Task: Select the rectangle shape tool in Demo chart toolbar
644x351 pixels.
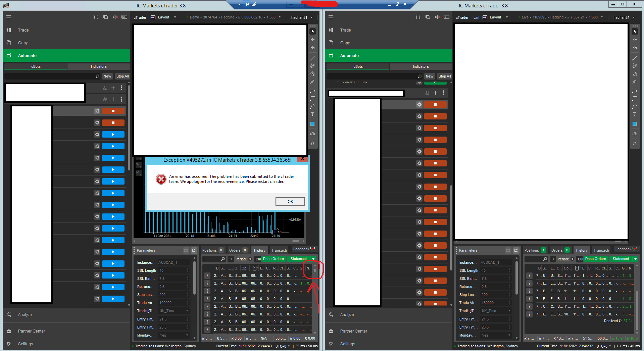Action: [312, 98]
